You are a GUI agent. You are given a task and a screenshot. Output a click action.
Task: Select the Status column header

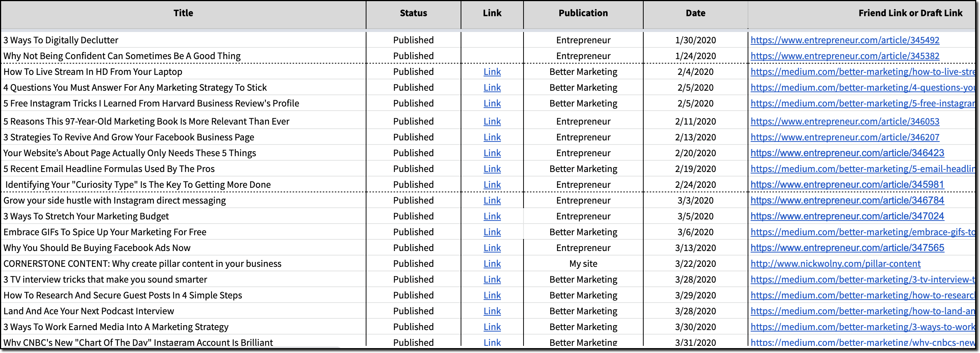click(x=413, y=13)
